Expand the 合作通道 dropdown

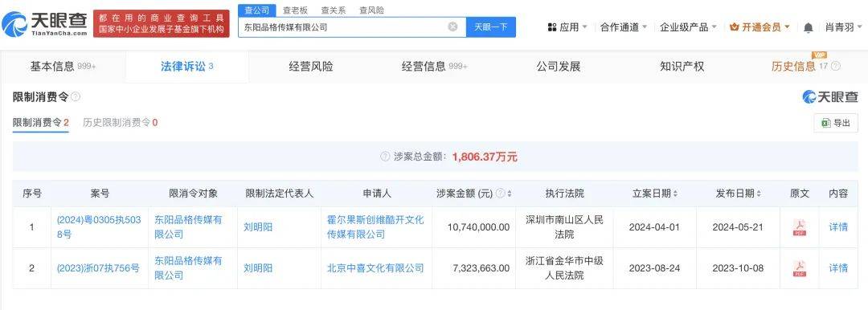tap(624, 27)
